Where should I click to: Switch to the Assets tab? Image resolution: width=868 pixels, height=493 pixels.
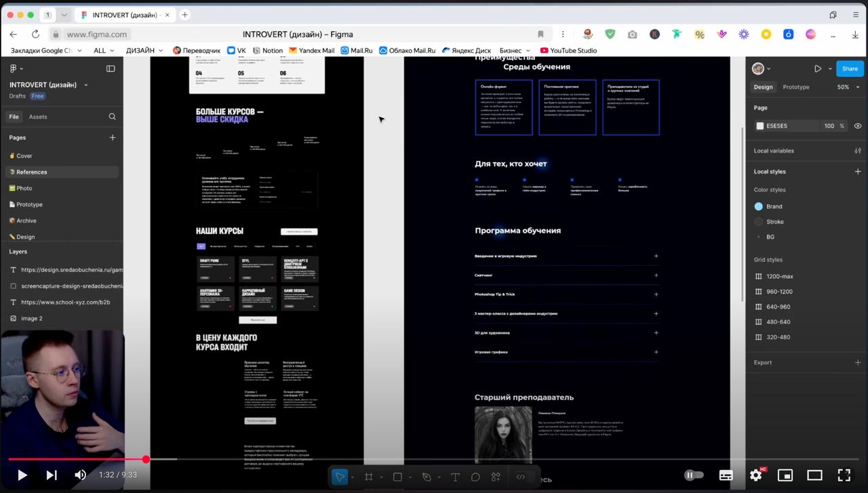(x=38, y=117)
